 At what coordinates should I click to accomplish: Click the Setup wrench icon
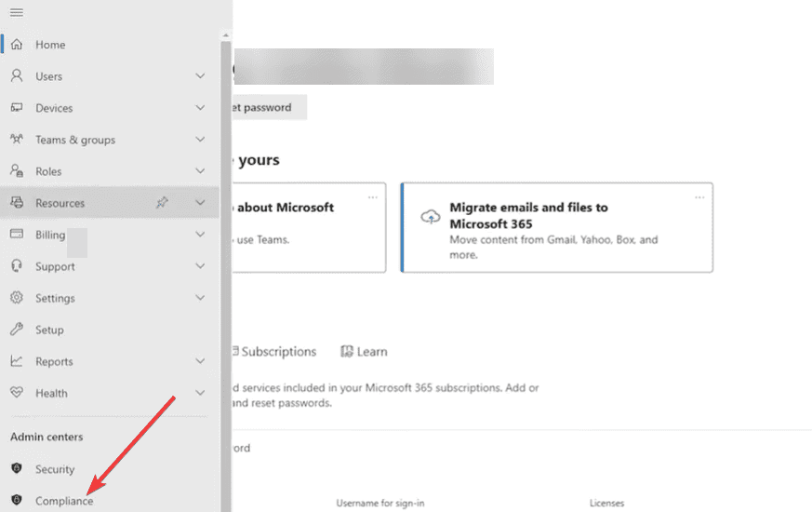tap(17, 329)
